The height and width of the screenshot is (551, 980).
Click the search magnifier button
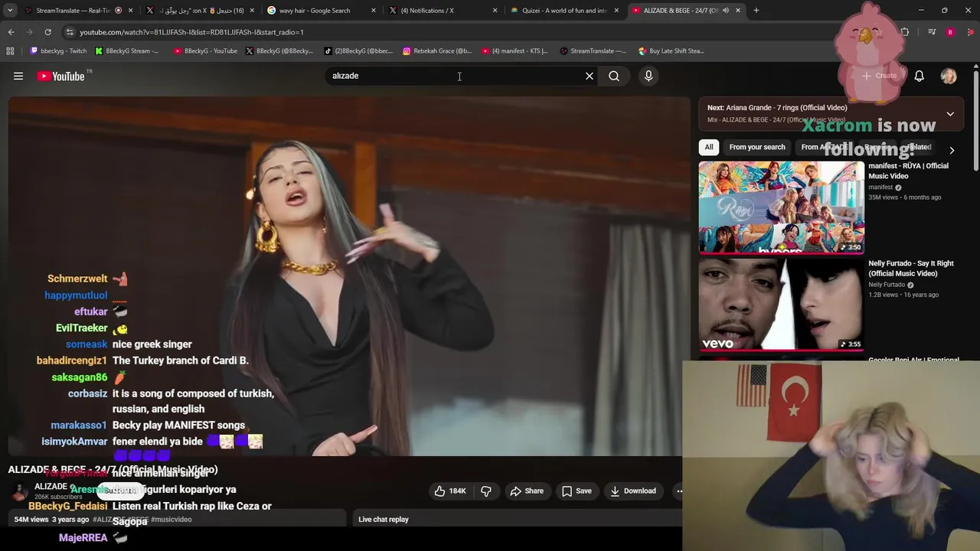[x=614, y=76]
